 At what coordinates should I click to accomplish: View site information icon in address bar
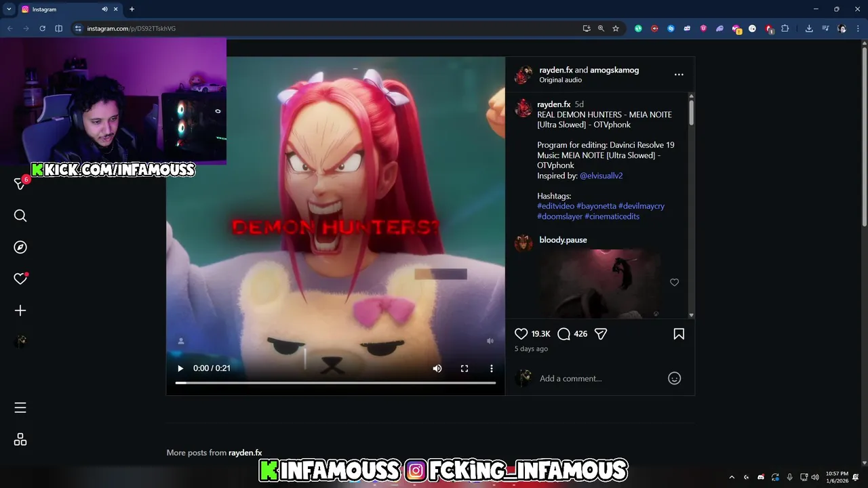[78, 28]
